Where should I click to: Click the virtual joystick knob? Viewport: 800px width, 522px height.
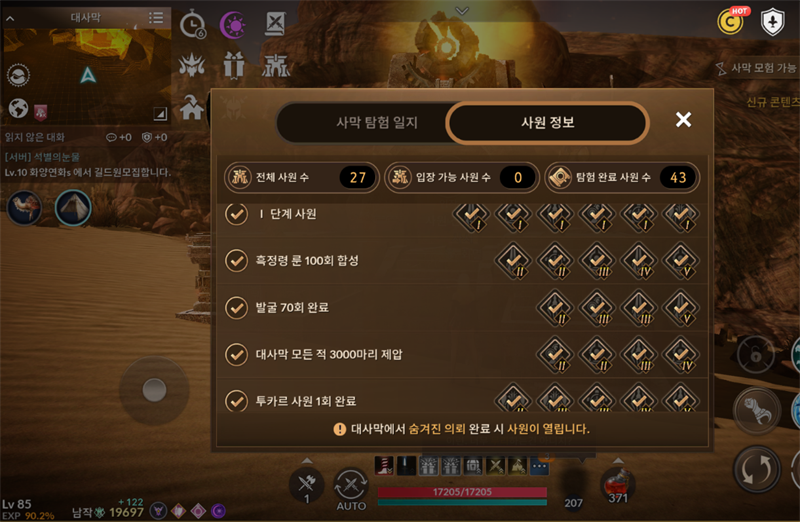tap(154, 390)
